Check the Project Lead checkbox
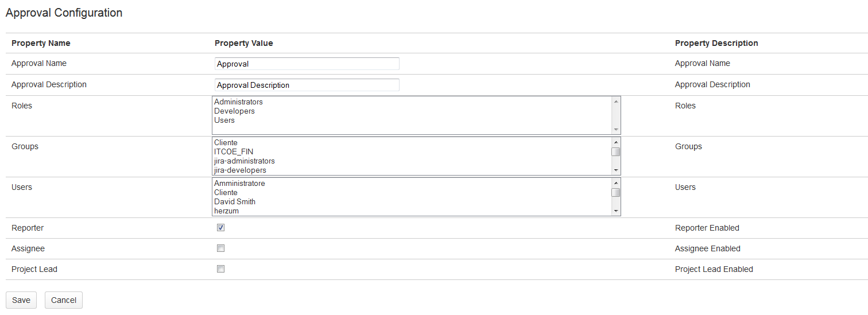 pyautogui.click(x=221, y=269)
